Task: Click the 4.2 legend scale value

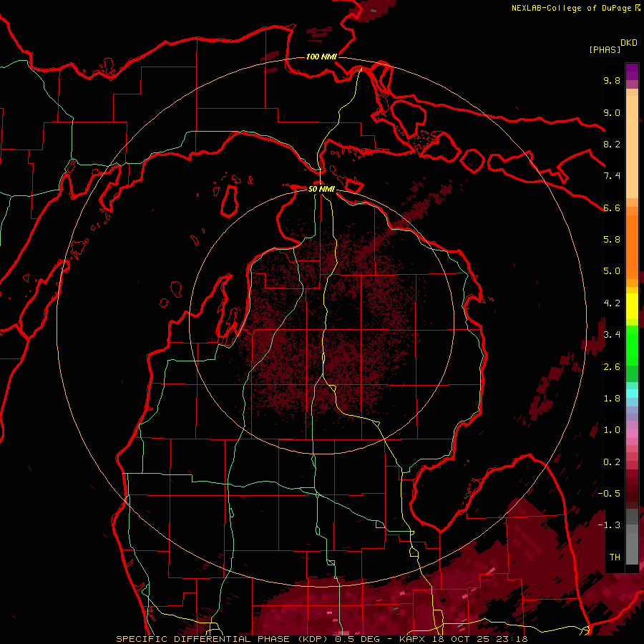Action: (612, 303)
